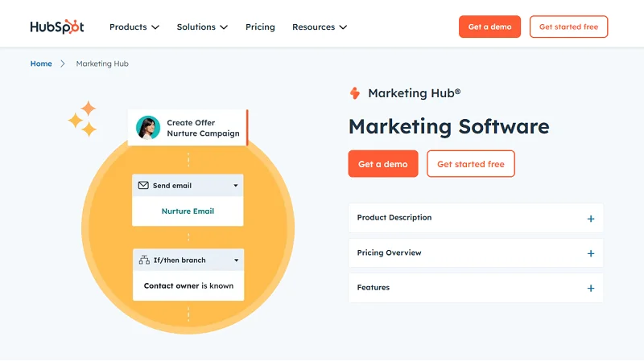The height and width of the screenshot is (361, 644).
Task: Expand the Product Description section
Action: 476,218
